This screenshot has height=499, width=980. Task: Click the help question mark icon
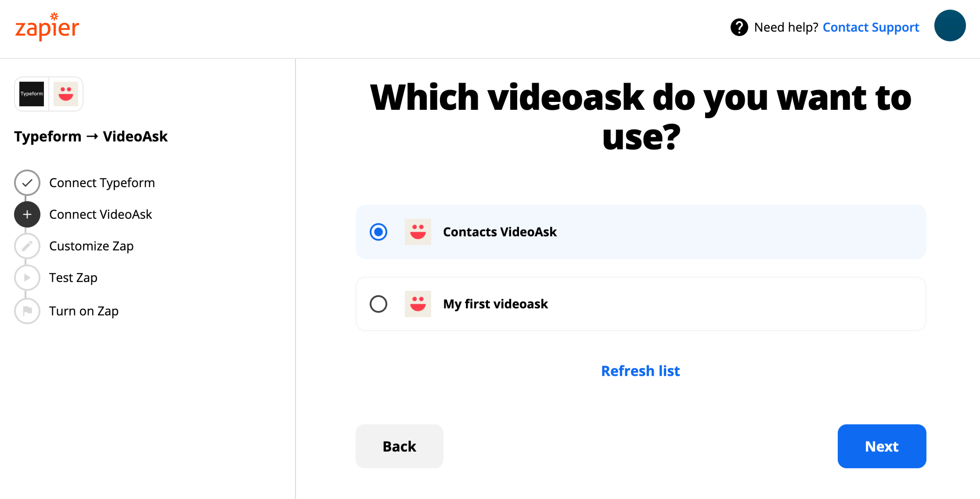coord(739,27)
